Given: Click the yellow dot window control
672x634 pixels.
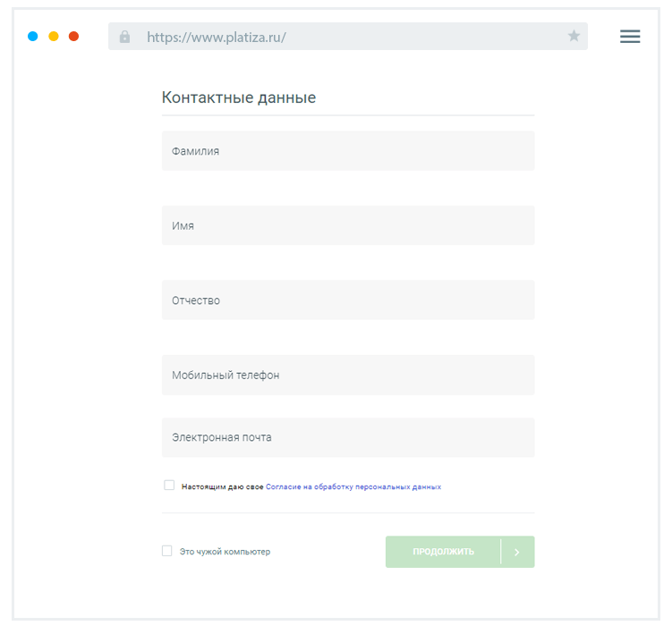Looking at the screenshot, I should coord(54,37).
